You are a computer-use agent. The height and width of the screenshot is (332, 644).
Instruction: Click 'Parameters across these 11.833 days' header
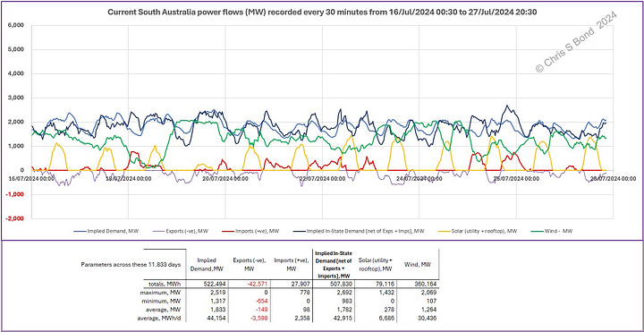click(x=131, y=265)
